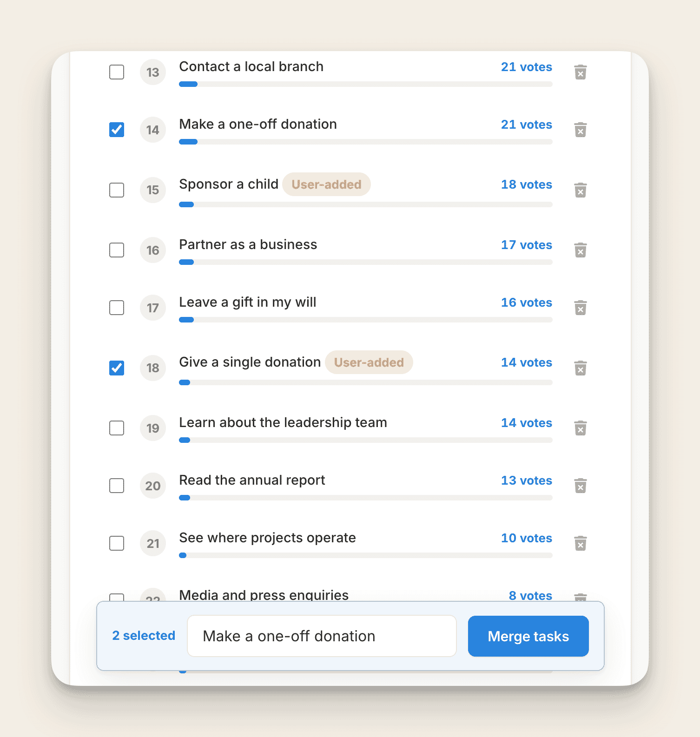
Task: Click the 17 votes link
Action: click(x=527, y=245)
